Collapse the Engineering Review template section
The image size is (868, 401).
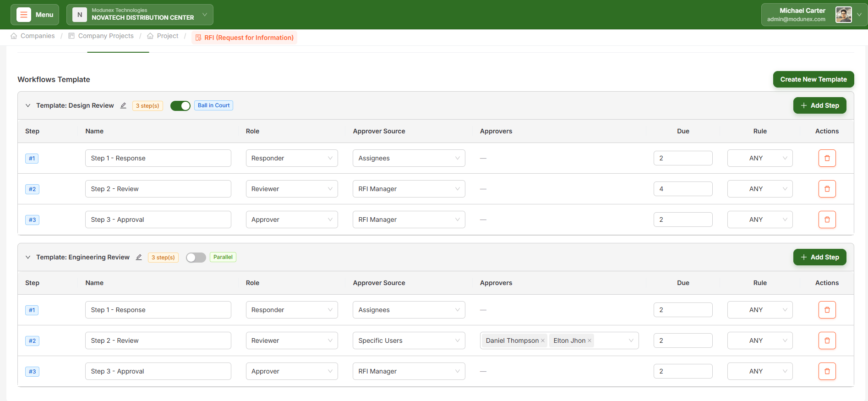(x=28, y=257)
